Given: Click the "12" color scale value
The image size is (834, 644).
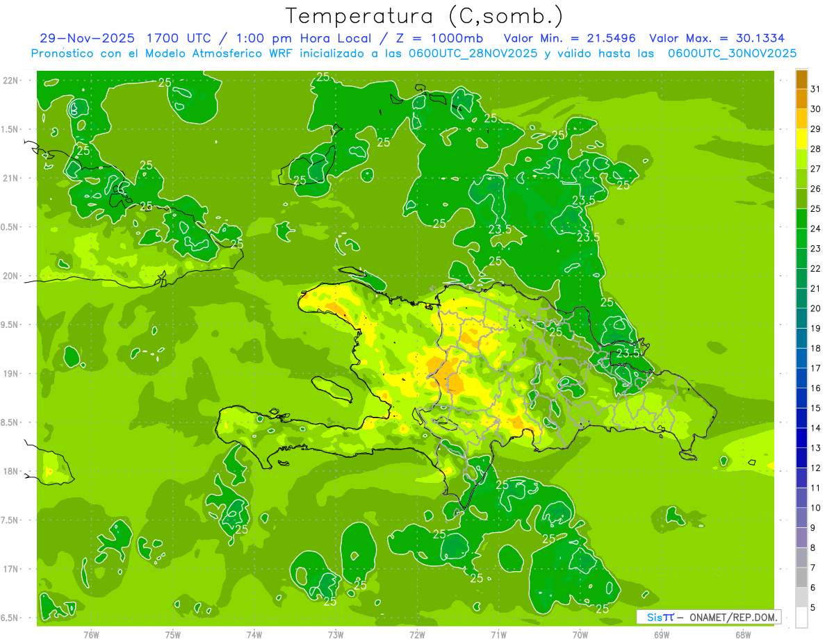Looking at the screenshot, I should coord(816,468).
